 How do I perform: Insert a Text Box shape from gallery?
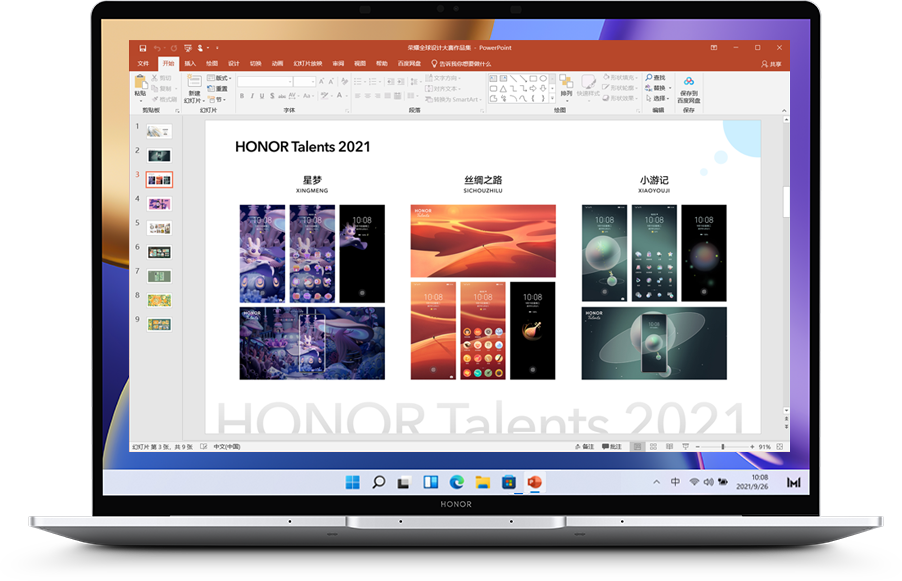(494, 78)
